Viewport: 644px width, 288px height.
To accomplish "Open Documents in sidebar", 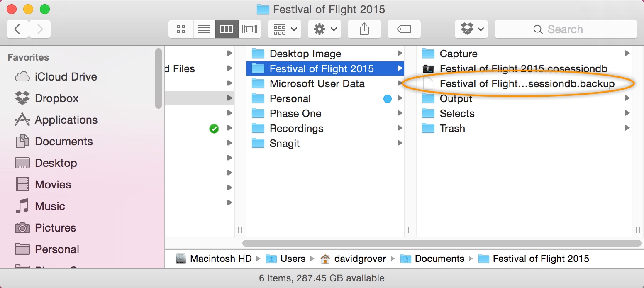I will click(x=54, y=142).
